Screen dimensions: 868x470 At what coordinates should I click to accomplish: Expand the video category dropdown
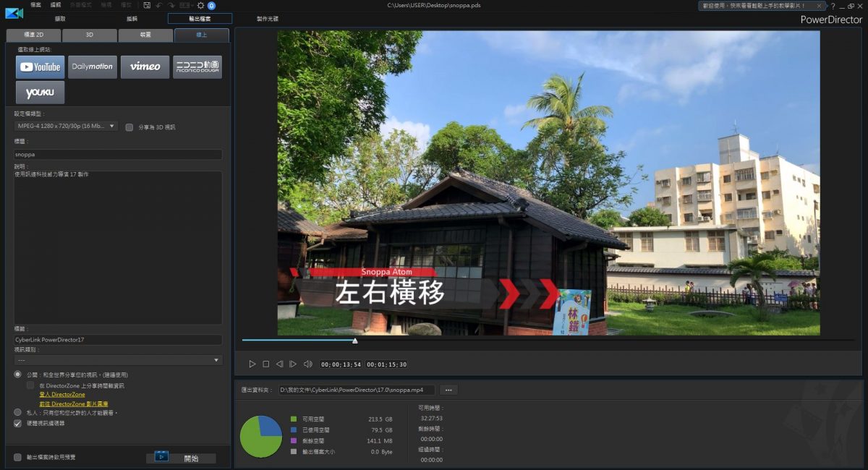(118, 360)
